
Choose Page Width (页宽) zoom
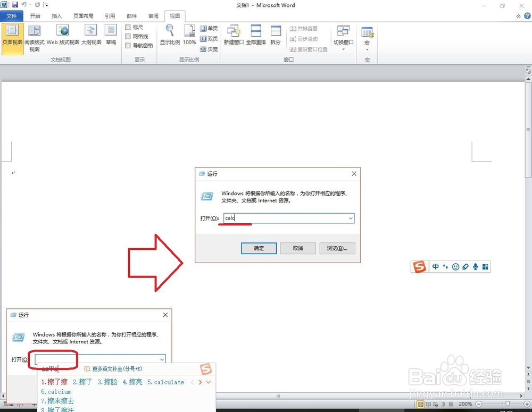point(209,49)
